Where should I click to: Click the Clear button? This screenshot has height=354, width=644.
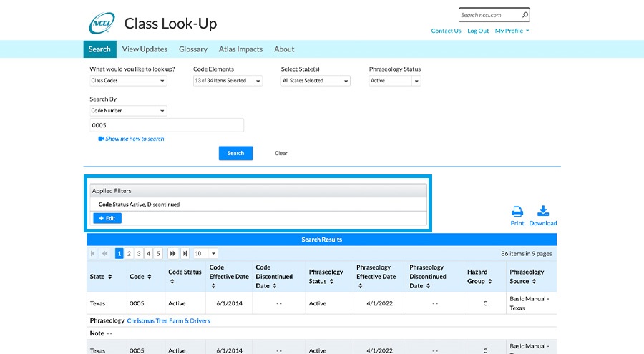tap(281, 153)
